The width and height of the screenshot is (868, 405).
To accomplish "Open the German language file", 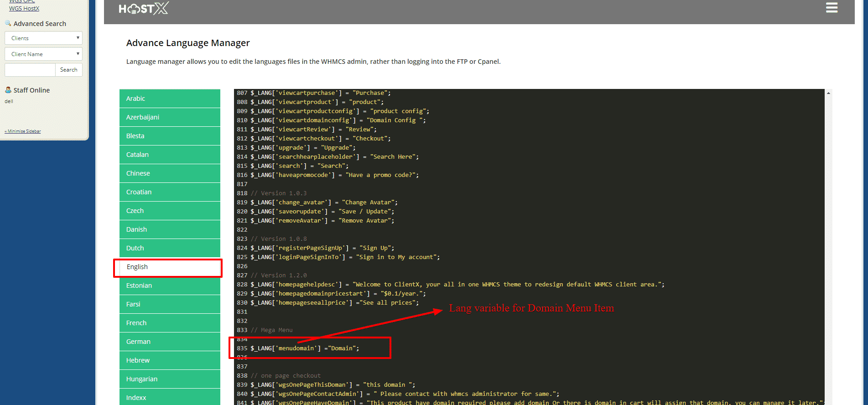I will [170, 342].
